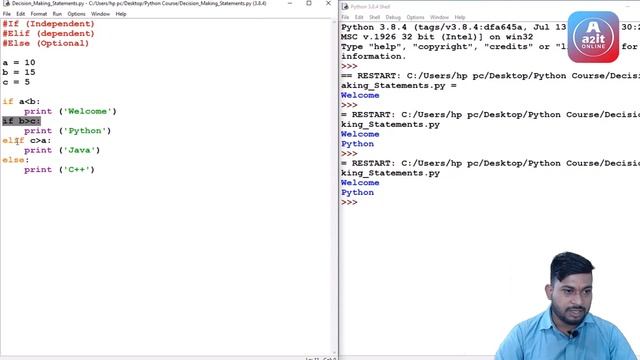Click the 'c = 5' code line
The image size is (640, 360).
coord(16,82)
